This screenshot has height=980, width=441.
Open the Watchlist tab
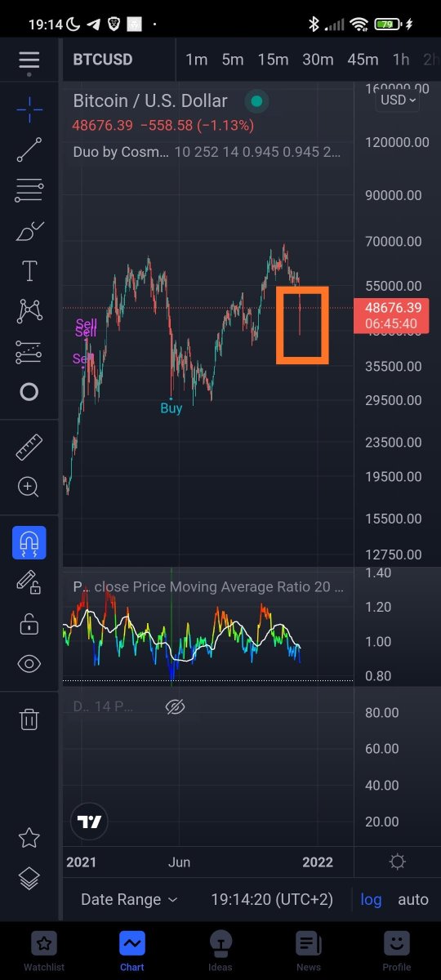(x=44, y=951)
